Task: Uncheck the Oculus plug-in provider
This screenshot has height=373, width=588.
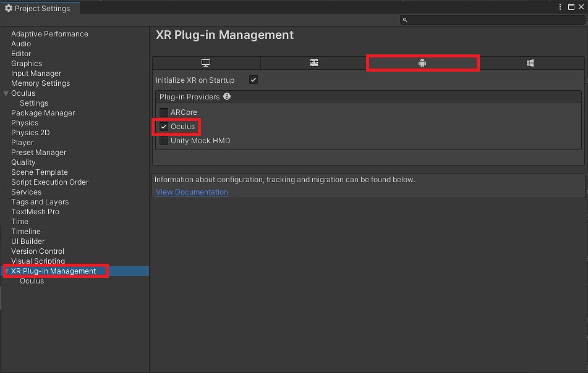Action: pyautogui.click(x=163, y=127)
